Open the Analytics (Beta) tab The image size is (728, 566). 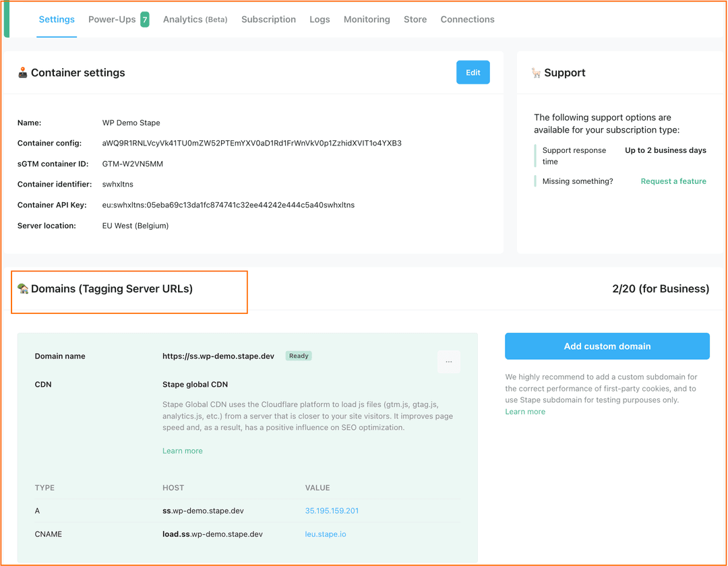195,19
